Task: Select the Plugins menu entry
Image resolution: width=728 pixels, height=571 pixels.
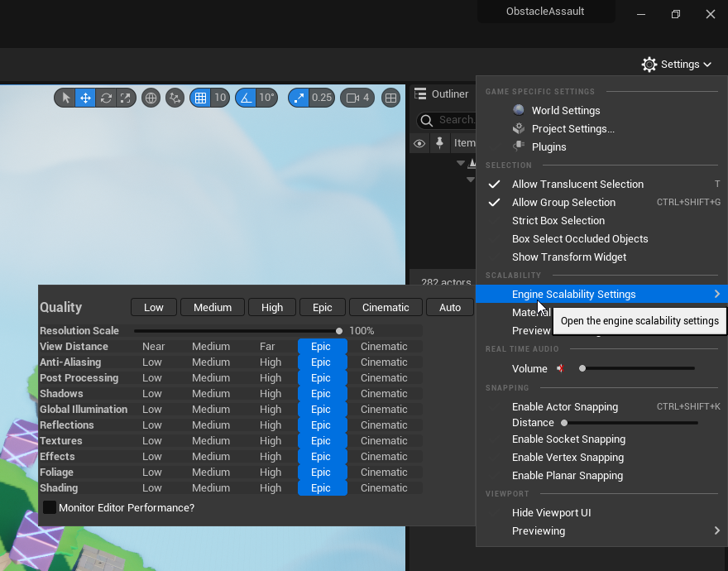Action: (x=548, y=146)
